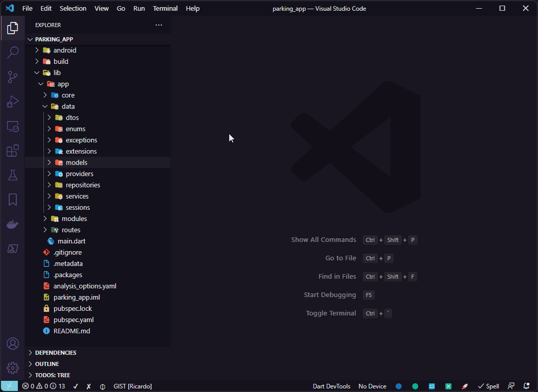Open errors and warnings count in status bar
Image resolution: width=538 pixels, height=392 pixels.
click(x=43, y=386)
